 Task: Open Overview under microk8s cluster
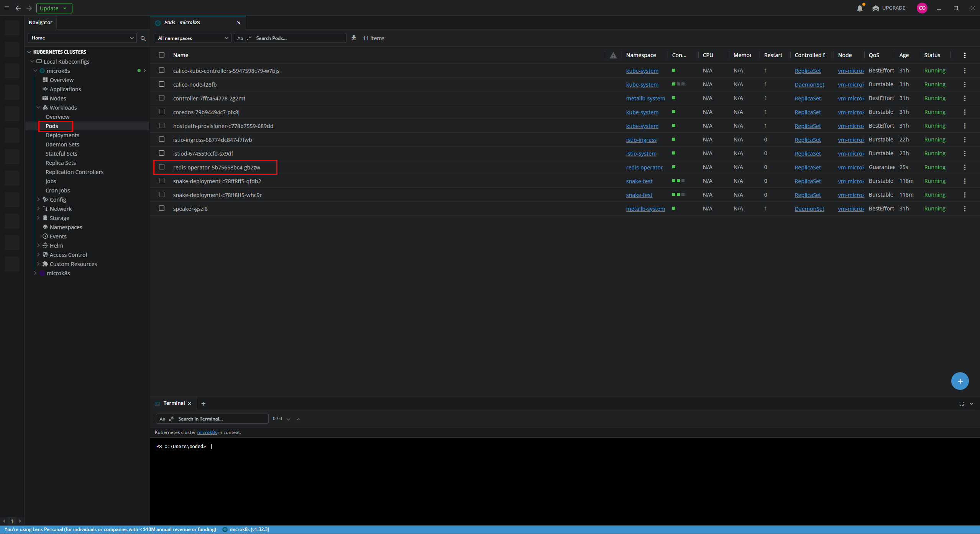(61, 80)
